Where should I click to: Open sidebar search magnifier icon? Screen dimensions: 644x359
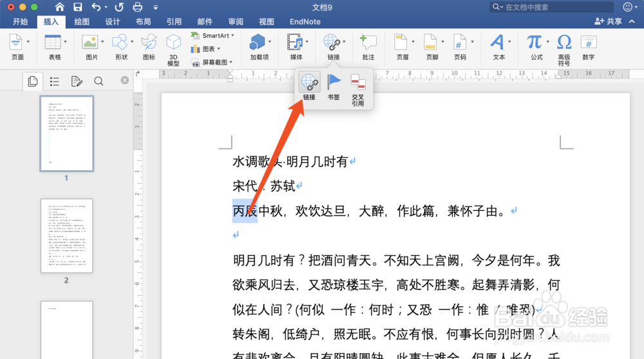99,81
